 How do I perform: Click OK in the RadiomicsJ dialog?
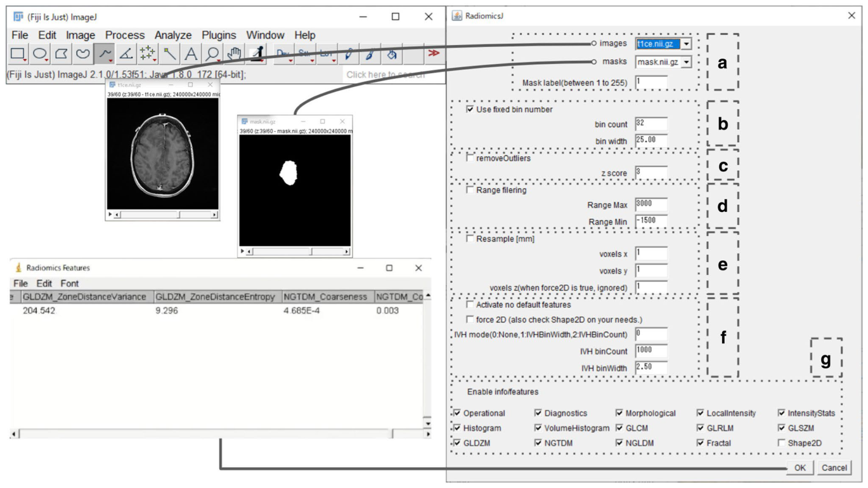pyautogui.click(x=800, y=468)
